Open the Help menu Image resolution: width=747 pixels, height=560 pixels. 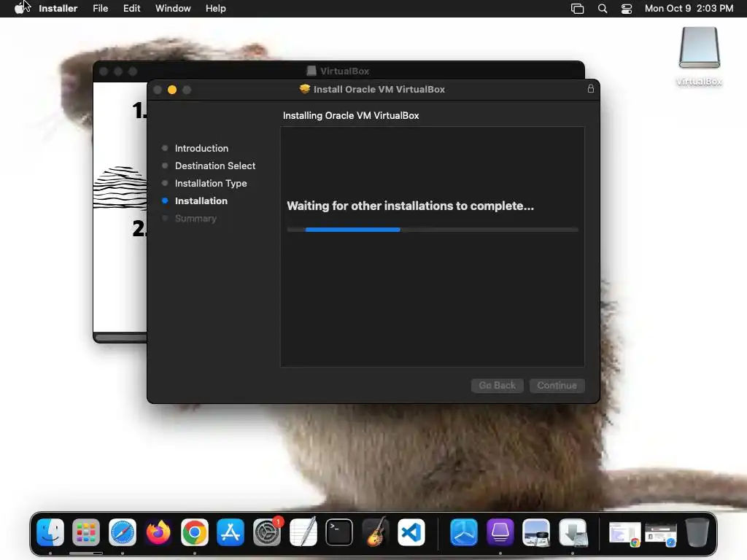(215, 9)
